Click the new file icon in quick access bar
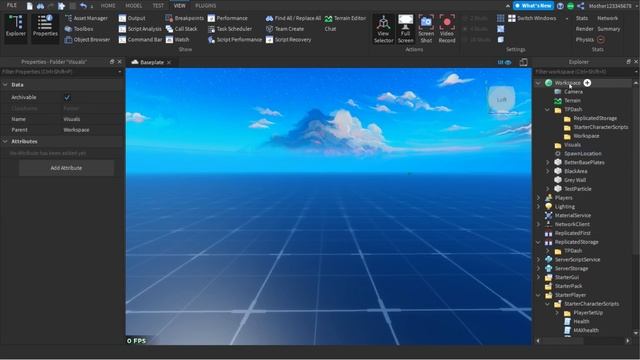640x360 pixels. coord(29,6)
